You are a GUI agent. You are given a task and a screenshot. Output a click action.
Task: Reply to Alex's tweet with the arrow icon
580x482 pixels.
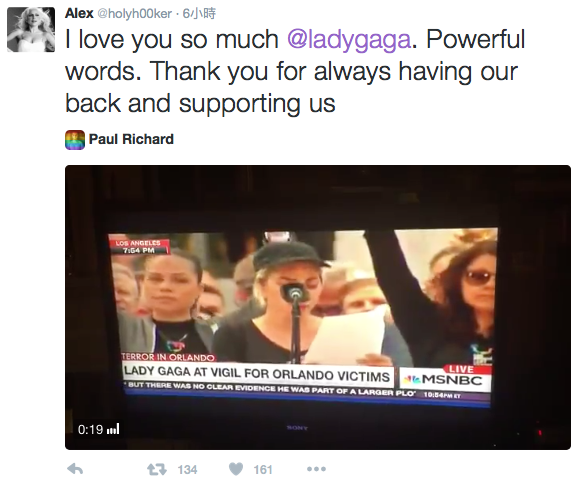tap(75, 469)
